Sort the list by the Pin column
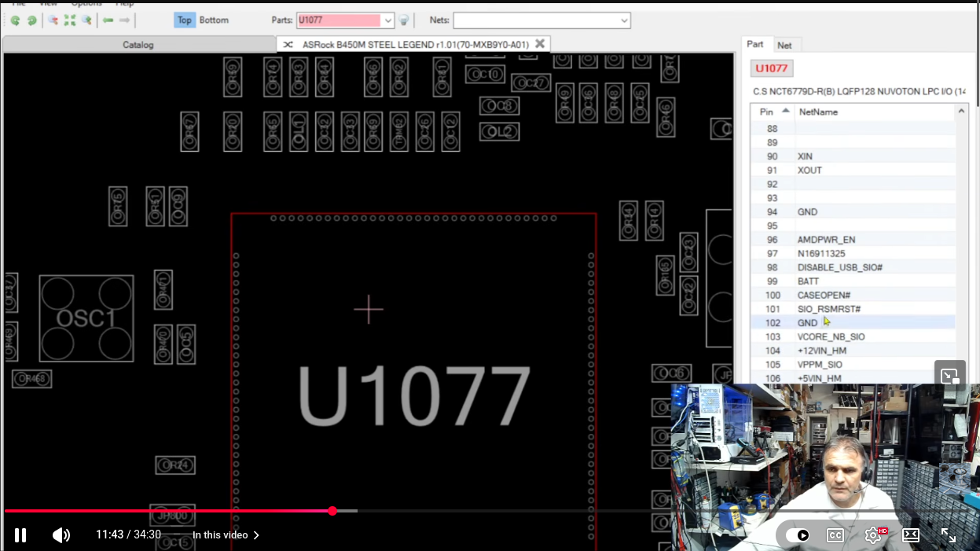The image size is (980, 551). pos(773,112)
